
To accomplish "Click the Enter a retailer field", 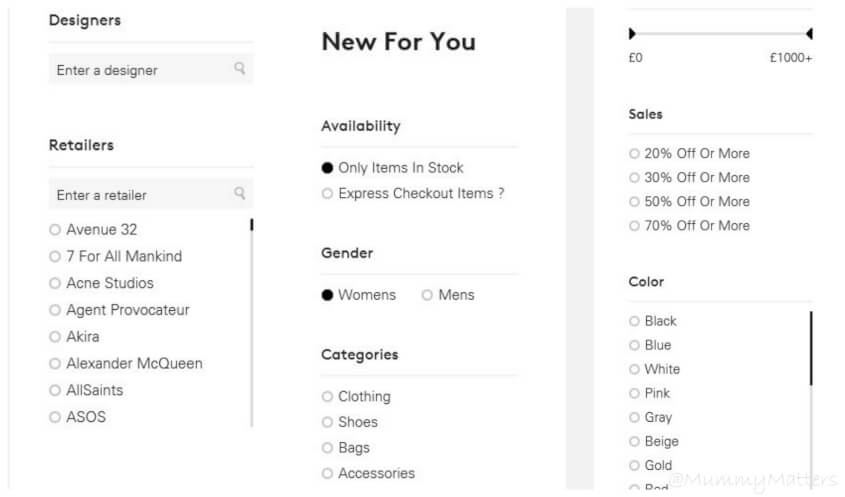I will [150, 194].
